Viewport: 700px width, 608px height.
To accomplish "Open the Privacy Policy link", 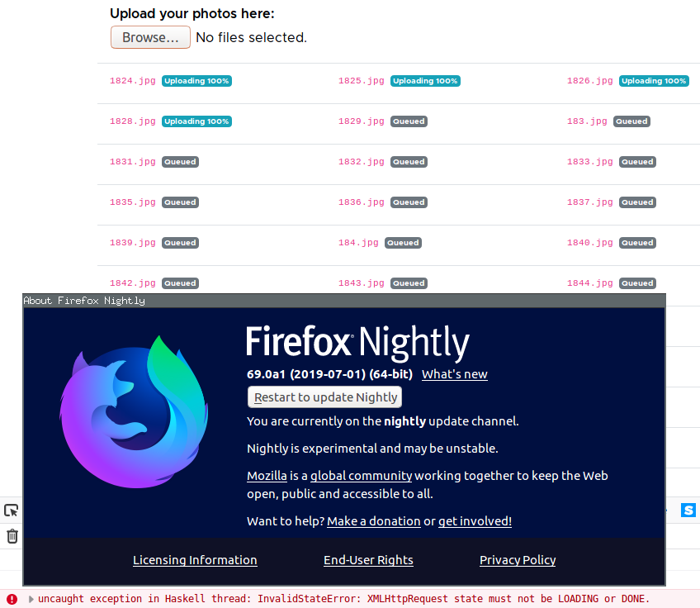I will pos(518,560).
